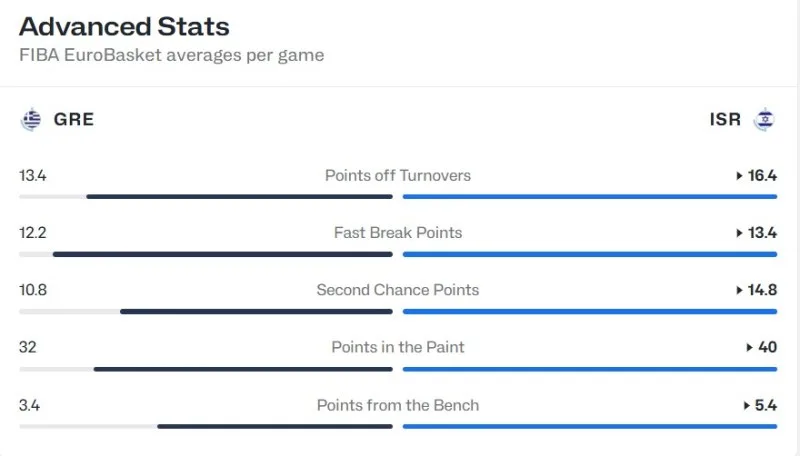
Task: Click arrow beside 5.4 Points from Bench
Action: [747, 406]
